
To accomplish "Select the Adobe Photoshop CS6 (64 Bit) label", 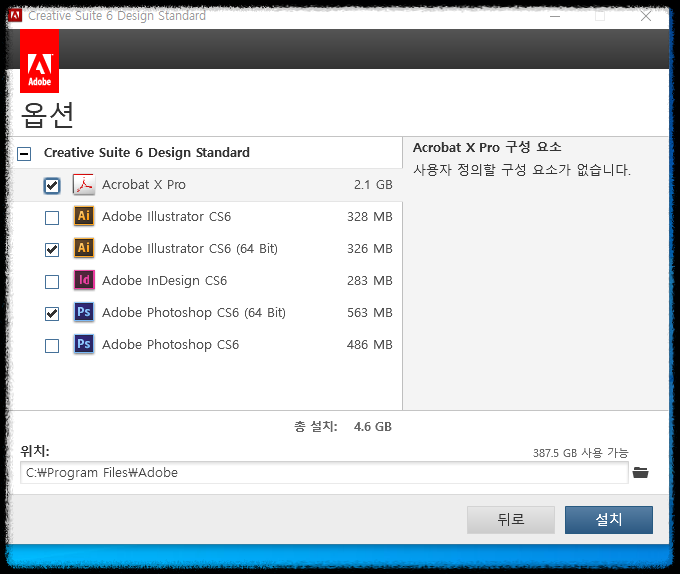I will pos(194,313).
